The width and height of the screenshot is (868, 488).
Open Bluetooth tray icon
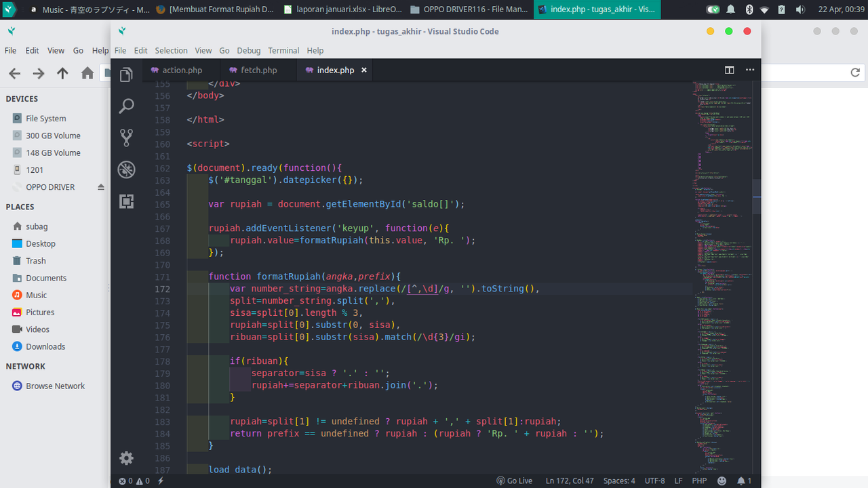click(x=749, y=9)
